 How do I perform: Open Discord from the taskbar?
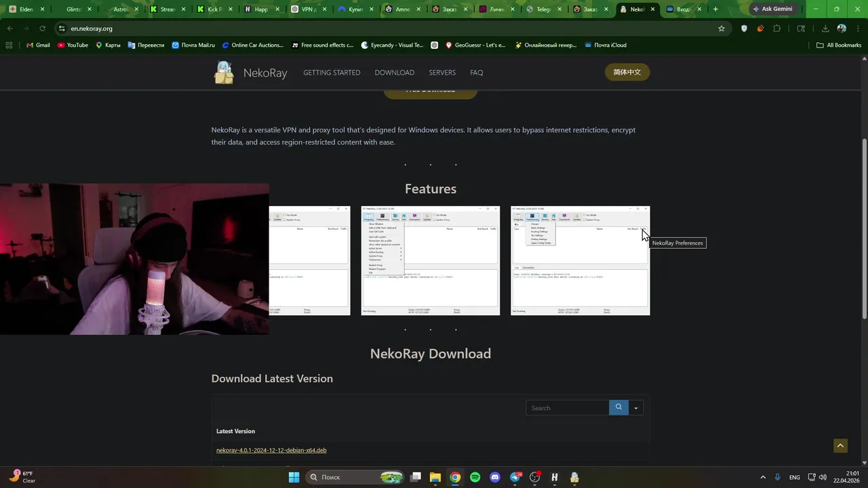pyautogui.click(x=495, y=477)
